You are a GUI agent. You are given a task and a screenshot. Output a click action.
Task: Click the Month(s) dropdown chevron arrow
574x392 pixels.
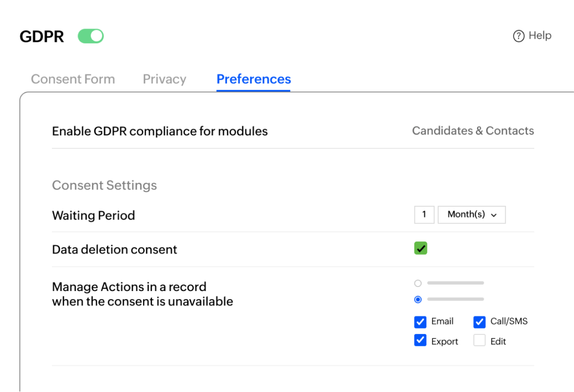494,215
